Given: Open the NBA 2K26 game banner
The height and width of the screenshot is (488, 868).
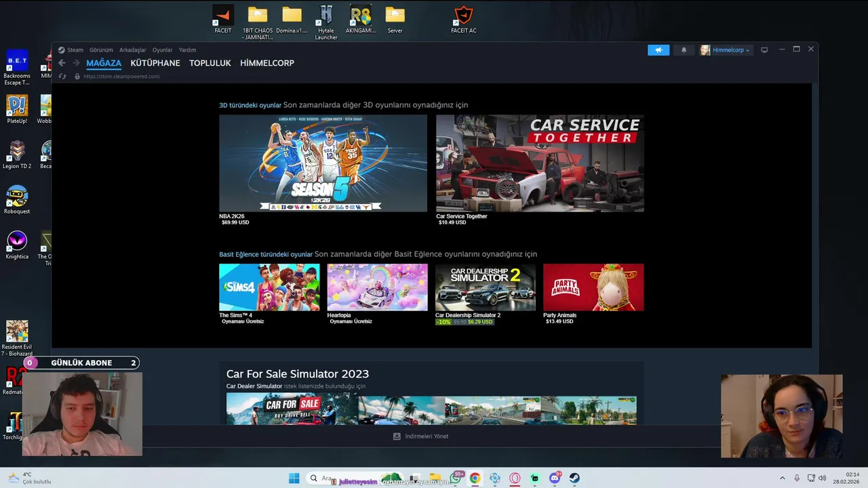Looking at the screenshot, I should tap(323, 163).
